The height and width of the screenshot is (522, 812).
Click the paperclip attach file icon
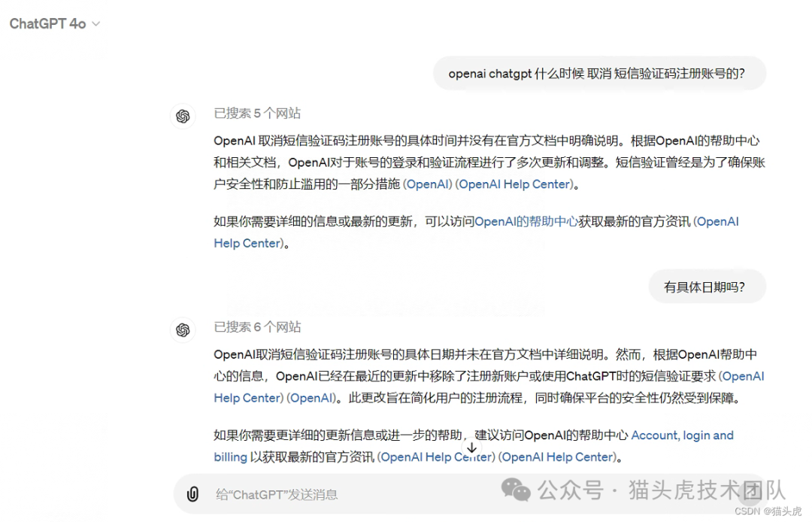pos(192,494)
